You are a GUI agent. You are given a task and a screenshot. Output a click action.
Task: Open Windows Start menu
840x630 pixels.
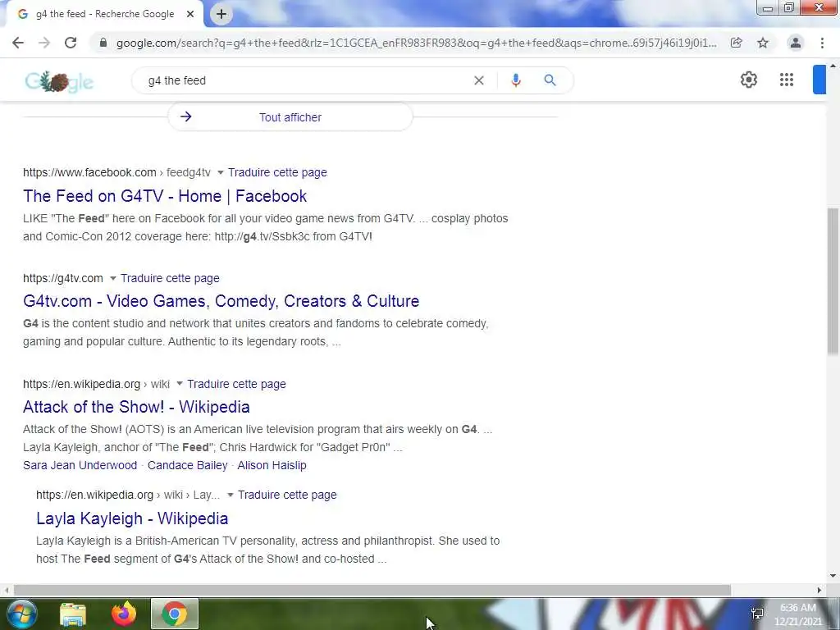[x=21, y=614]
